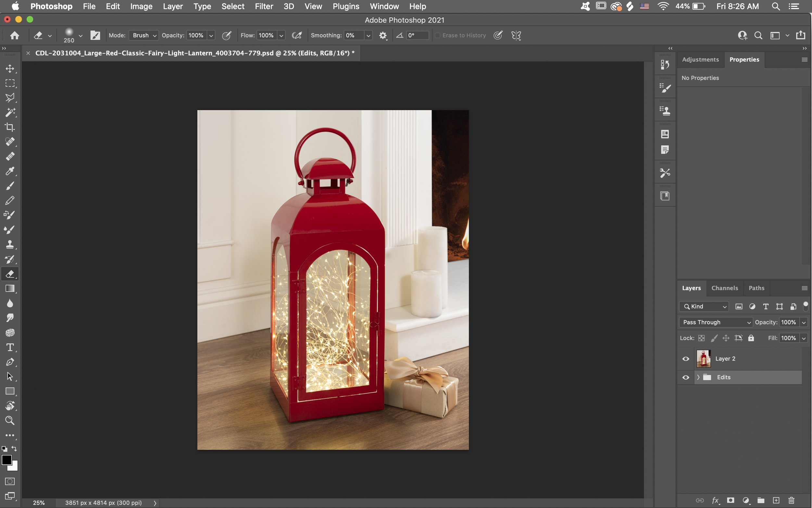Click the delete layer trash icon
Image resolution: width=812 pixels, height=508 pixels.
coord(791,500)
